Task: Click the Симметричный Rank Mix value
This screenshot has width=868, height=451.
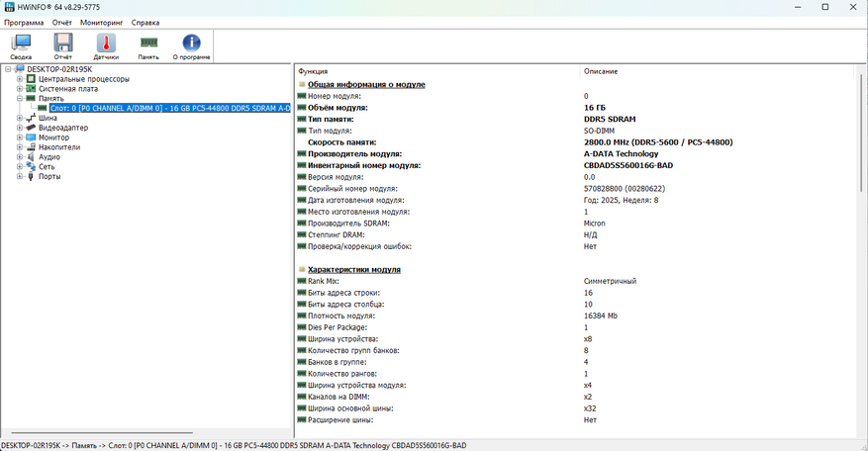Action: point(610,281)
